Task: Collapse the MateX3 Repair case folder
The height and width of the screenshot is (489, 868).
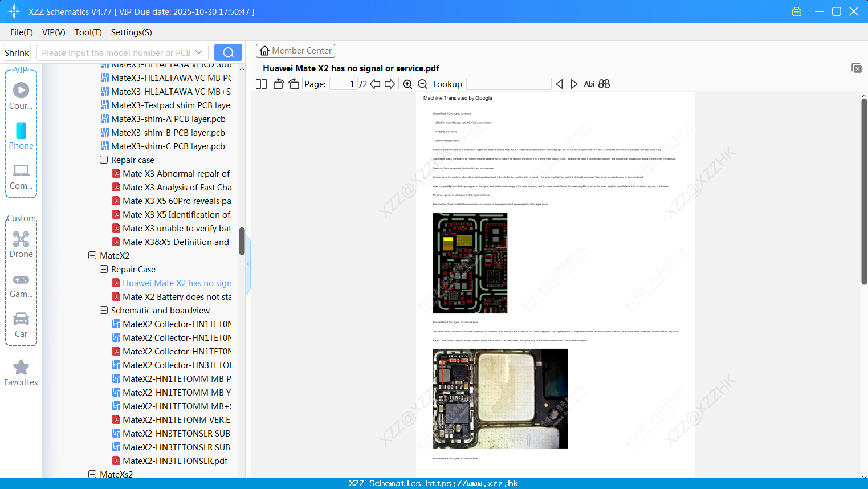Action: [104, 160]
